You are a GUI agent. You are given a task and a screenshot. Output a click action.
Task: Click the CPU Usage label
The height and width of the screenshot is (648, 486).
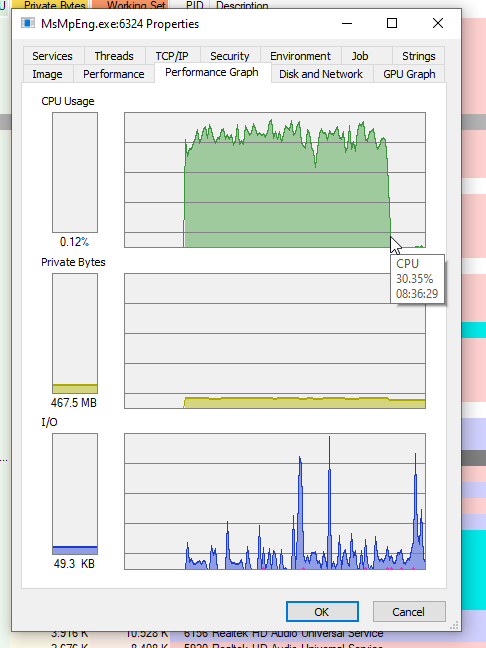pos(68,101)
